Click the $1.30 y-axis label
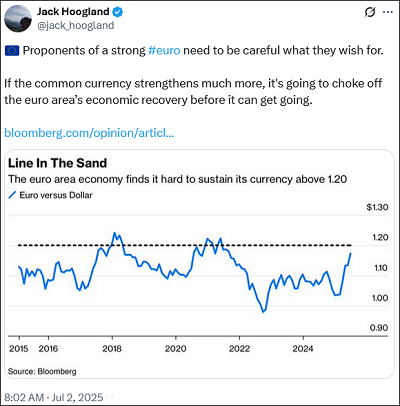This screenshot has height=406, width=400. (x=377, y=207)
